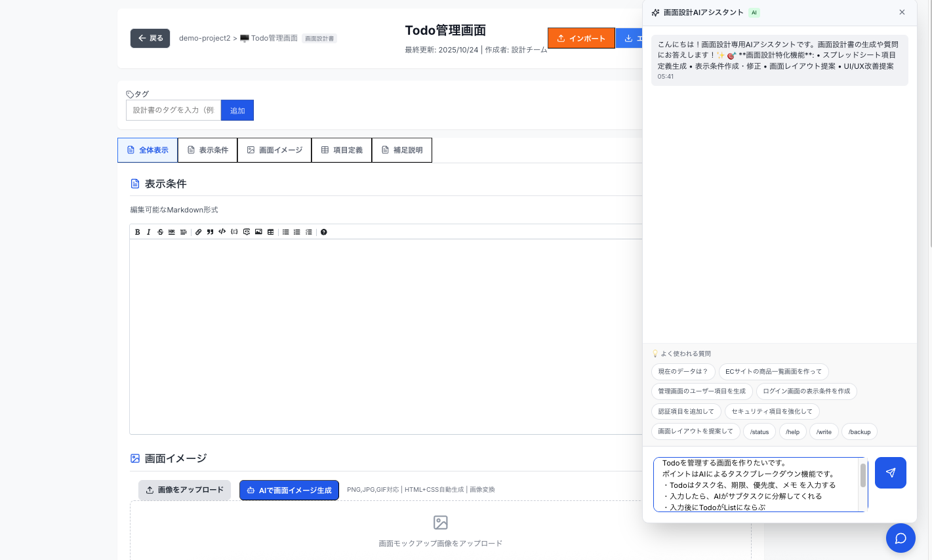This screenshot has height=560, width=932.
Task: Apply italic formatting in Markdown editor
Action: pyautogui.click(x=149, y=232)
